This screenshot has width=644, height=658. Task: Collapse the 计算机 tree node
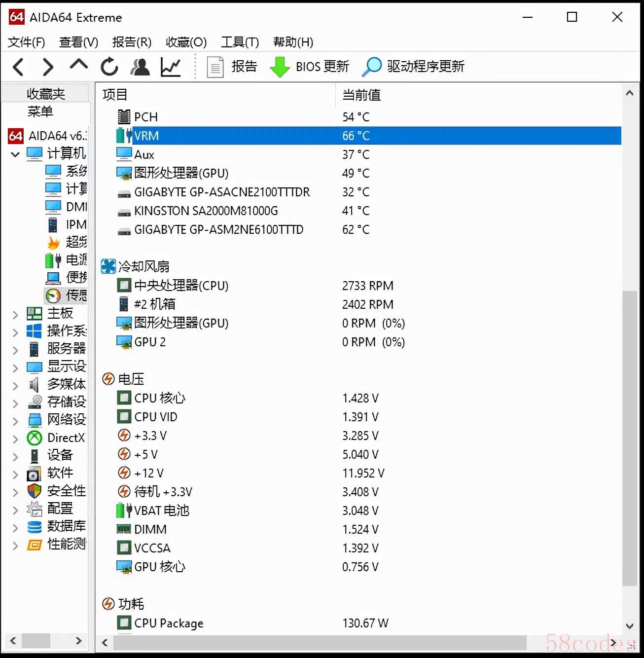pos(15,154)
